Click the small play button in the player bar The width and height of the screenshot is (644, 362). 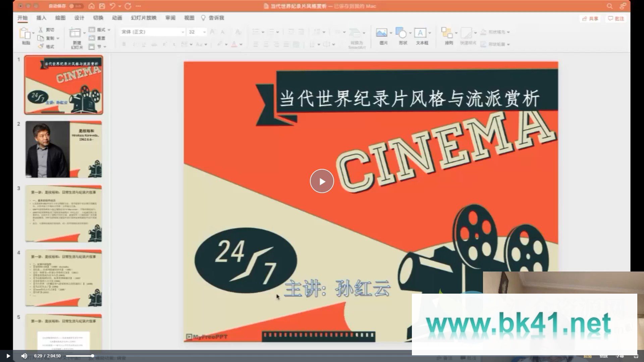[x=8, y=356]
